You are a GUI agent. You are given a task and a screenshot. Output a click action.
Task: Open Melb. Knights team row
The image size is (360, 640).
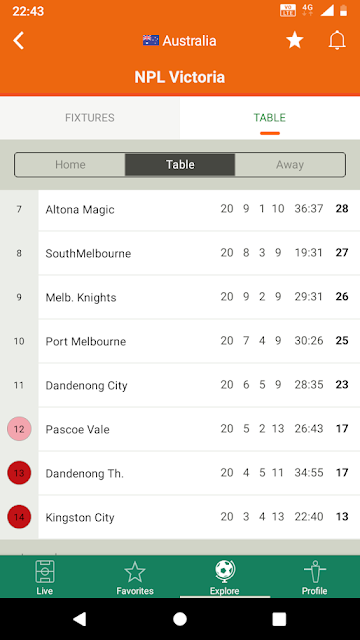tap(180, 297)
